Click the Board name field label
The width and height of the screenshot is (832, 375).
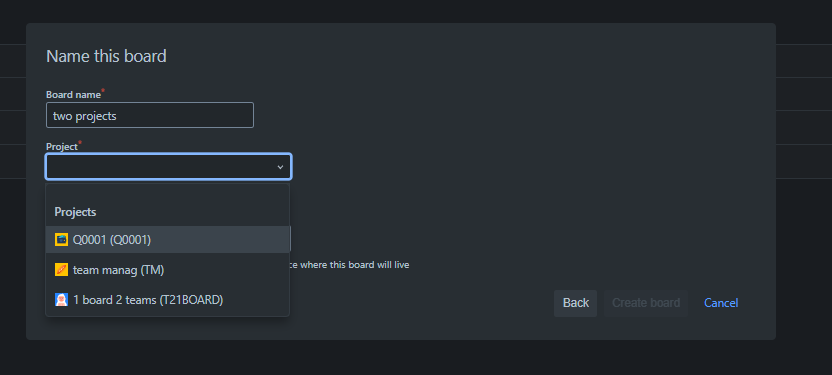(x=73, y=94)
